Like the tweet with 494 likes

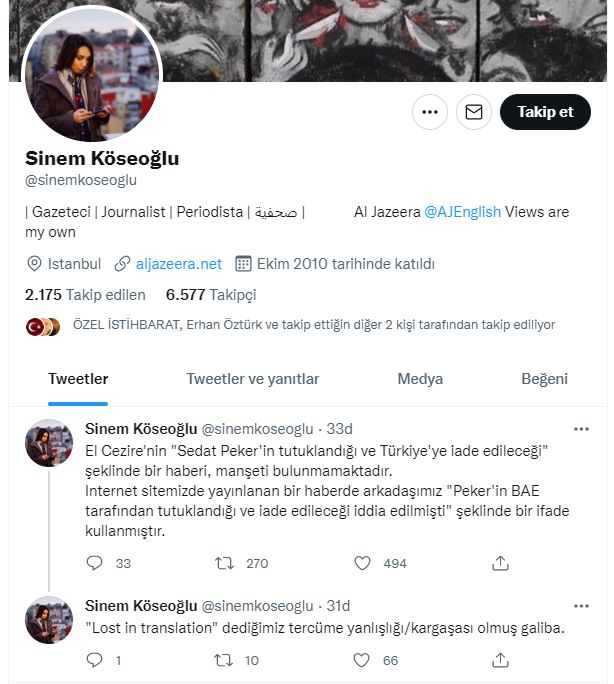coord(364,563)
